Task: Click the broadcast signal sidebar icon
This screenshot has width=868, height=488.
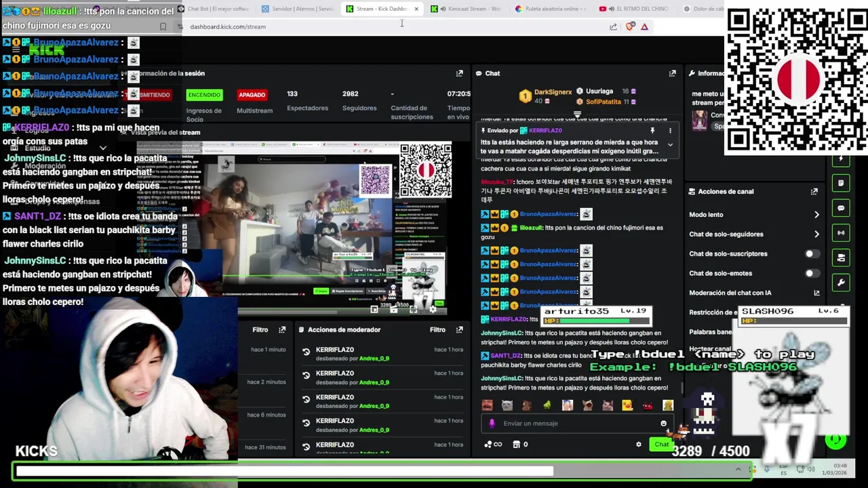Action: 841,233
